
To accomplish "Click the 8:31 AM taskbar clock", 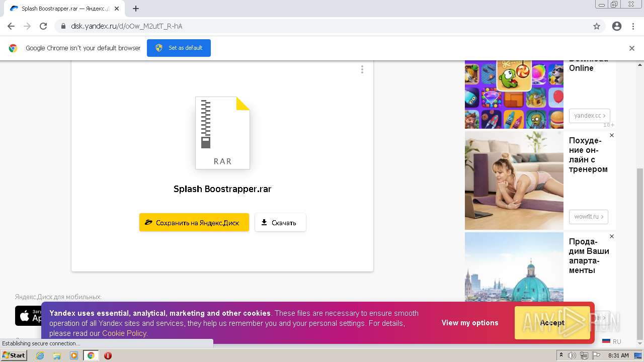I will (x=618, y=355).
